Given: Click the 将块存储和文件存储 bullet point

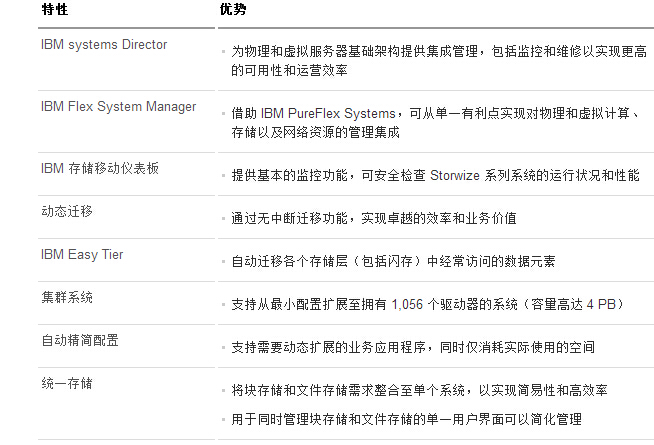Looking at the screenshot, I should 419,390.
